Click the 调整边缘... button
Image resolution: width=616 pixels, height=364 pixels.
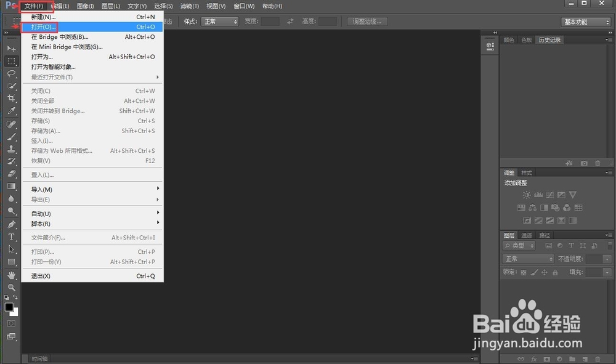pyautogui.click(x=367, y=22)
